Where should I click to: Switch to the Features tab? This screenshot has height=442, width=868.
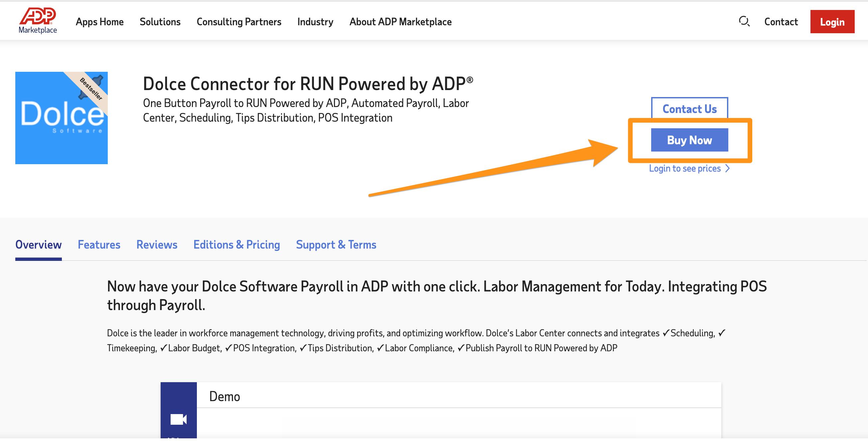click(x=99, y=245)
